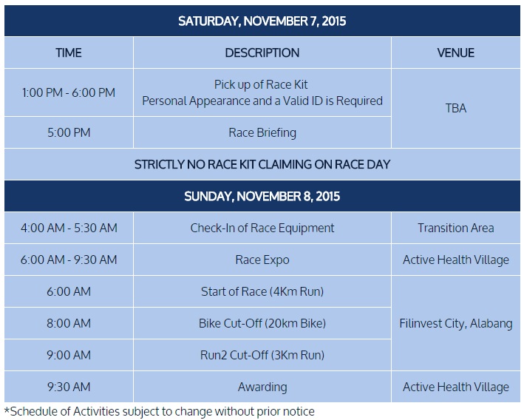Select the 5:00 PM time cell
This screenshot has width=524, height=420.
click(x=69, y=133)
